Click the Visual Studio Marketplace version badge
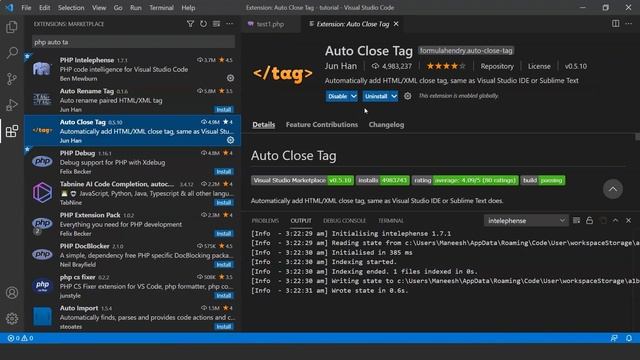This screenshot has width=640, height=360. [x=302, y=180]
